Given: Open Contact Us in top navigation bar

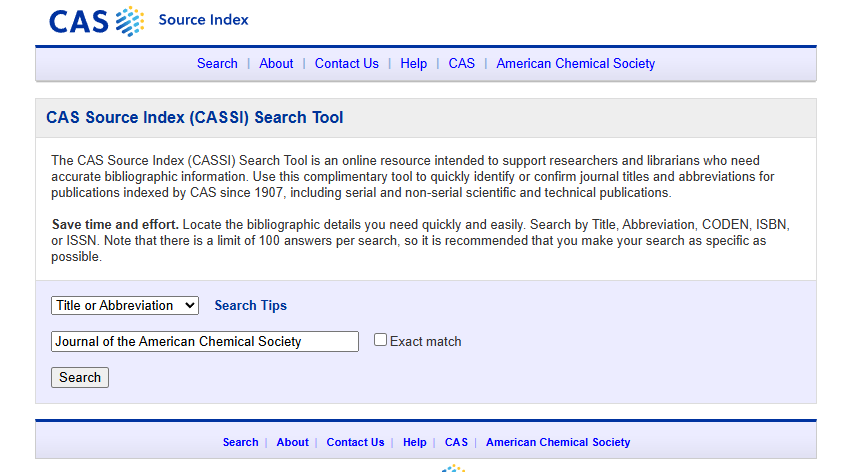Looking at the screenshot, I should [x=347, y=64].
